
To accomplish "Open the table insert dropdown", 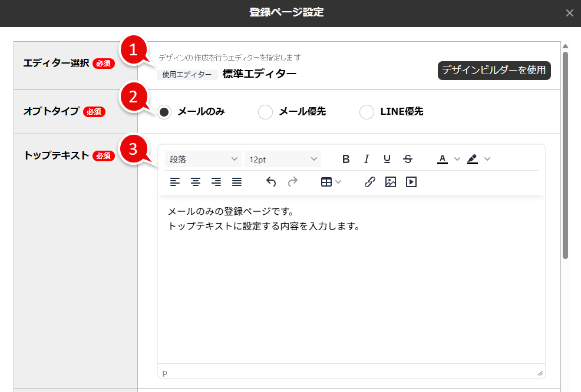I will click(330, 182).
